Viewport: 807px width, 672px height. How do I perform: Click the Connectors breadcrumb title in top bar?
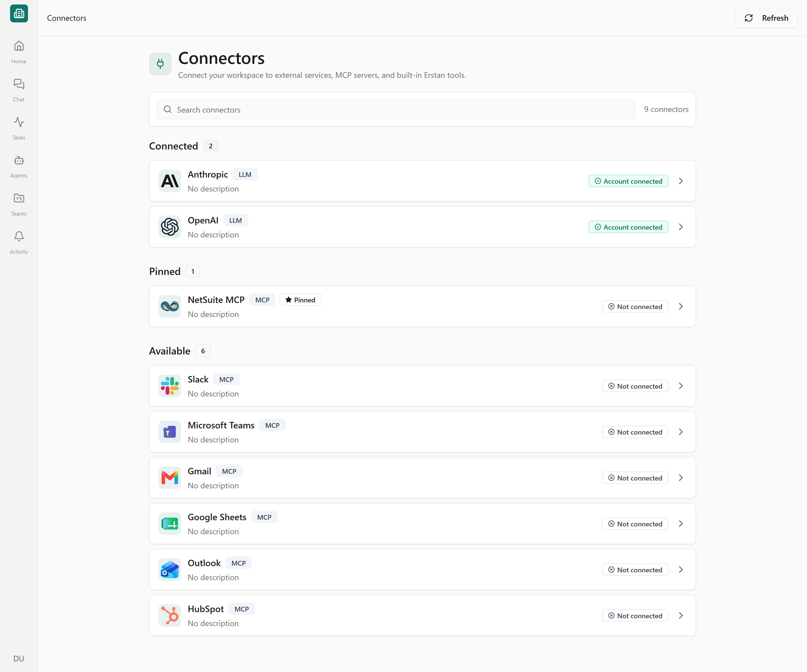tap(67, 18)
